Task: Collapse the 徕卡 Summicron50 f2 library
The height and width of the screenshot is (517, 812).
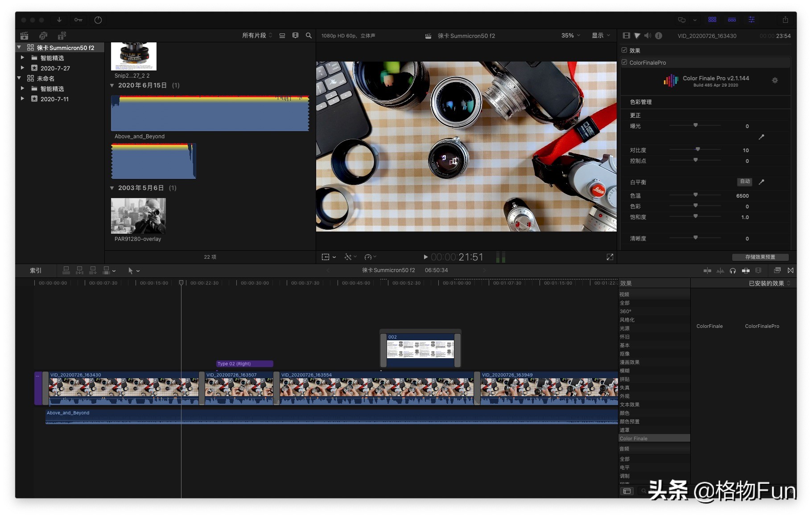Action: click(19, 47)
